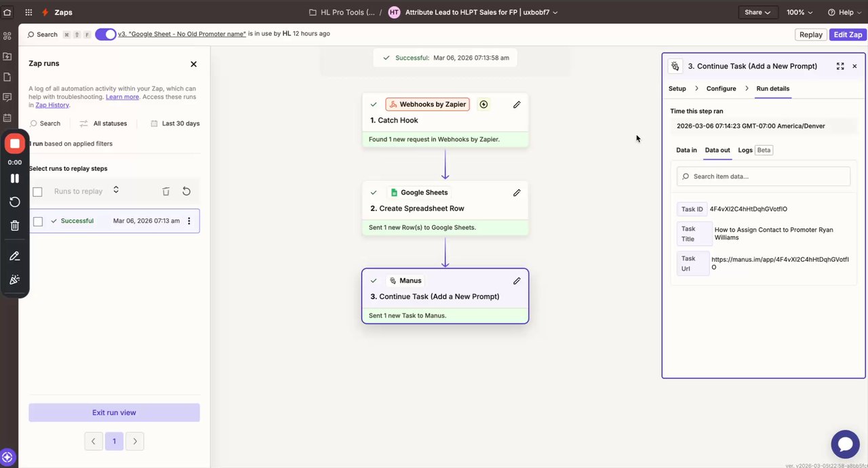Click the Webhooks by Zapier app badge
Viewport: 868px width, 468px height.
tap(428, 104)
